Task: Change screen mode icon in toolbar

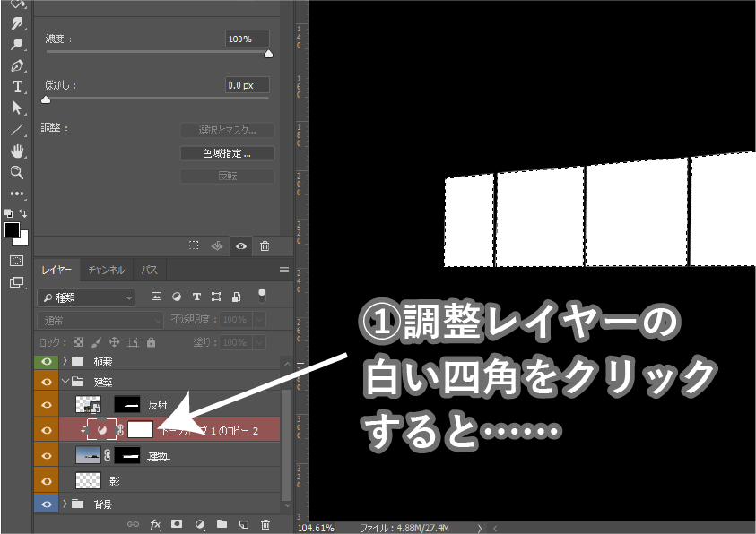Action: click(x=16, y=282)
